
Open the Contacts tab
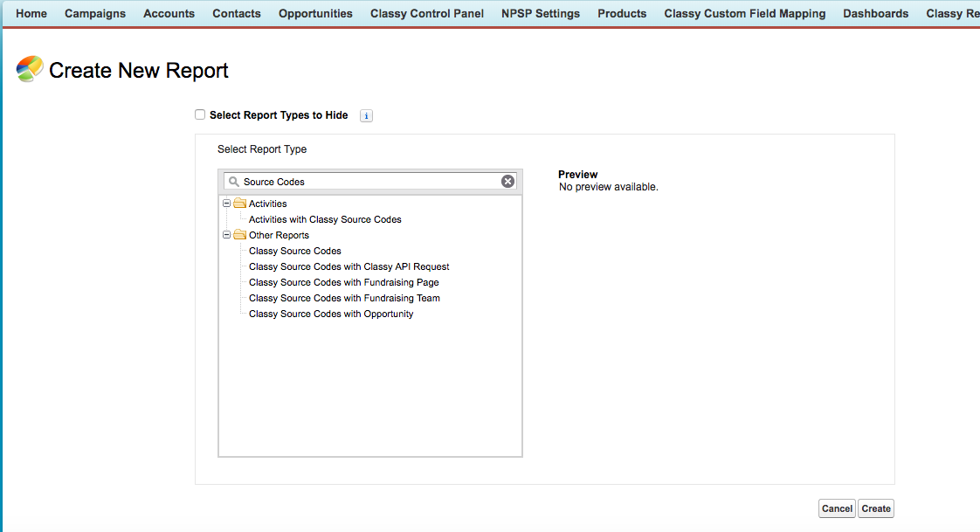236,13
